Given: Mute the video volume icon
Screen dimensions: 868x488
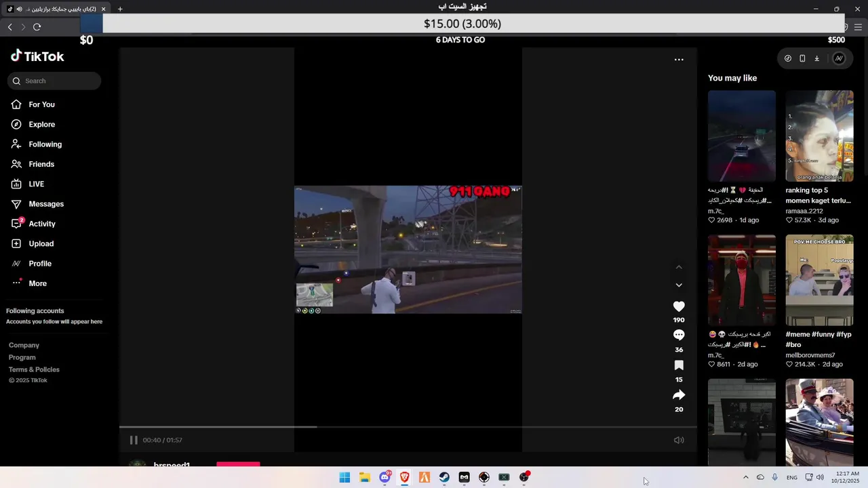Looking at the screenshot, I should [679, 440].
